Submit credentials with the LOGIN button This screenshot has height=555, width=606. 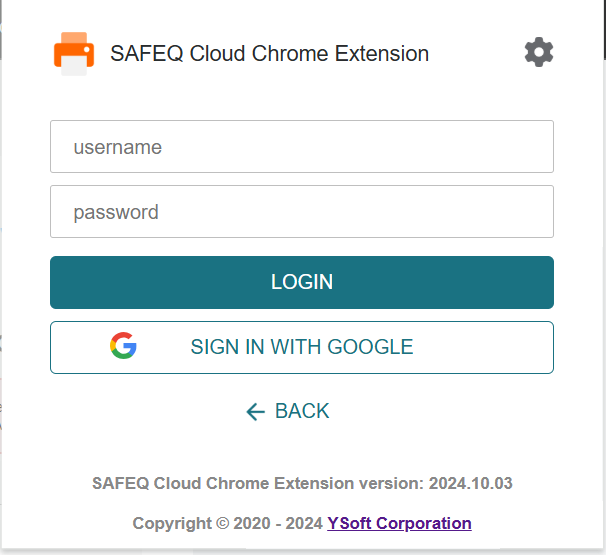[x=302, y=282]
